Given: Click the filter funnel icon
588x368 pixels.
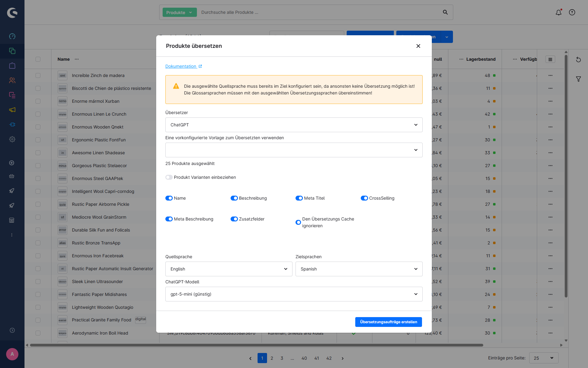Looking at the screenshot, I should [579, 79].
